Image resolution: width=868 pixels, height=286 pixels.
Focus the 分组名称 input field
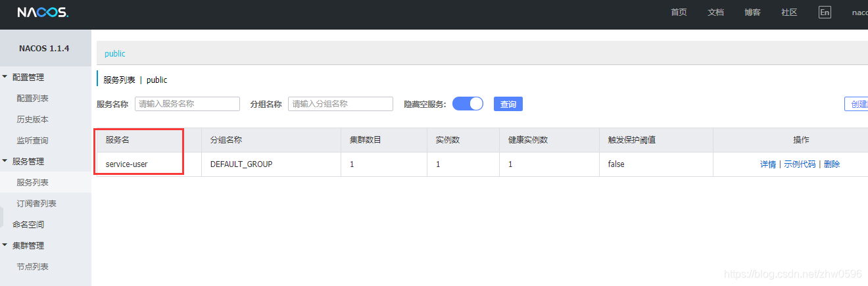pos(341,104)
